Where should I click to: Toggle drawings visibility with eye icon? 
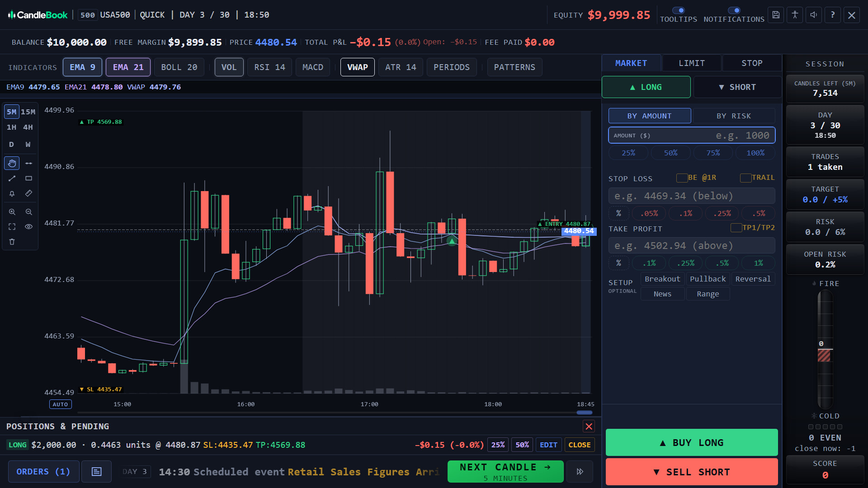pos(28,227)
